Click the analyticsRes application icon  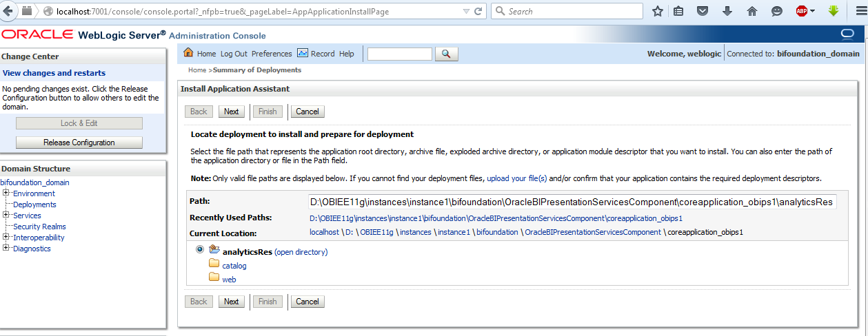(x=214, y=250)
